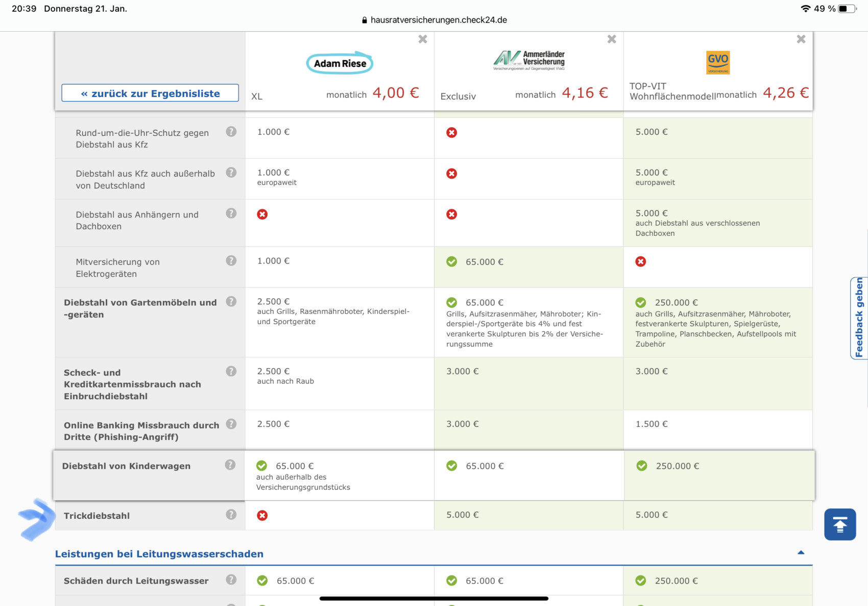Click the Adam Riese logo

[x=340, y=63]
